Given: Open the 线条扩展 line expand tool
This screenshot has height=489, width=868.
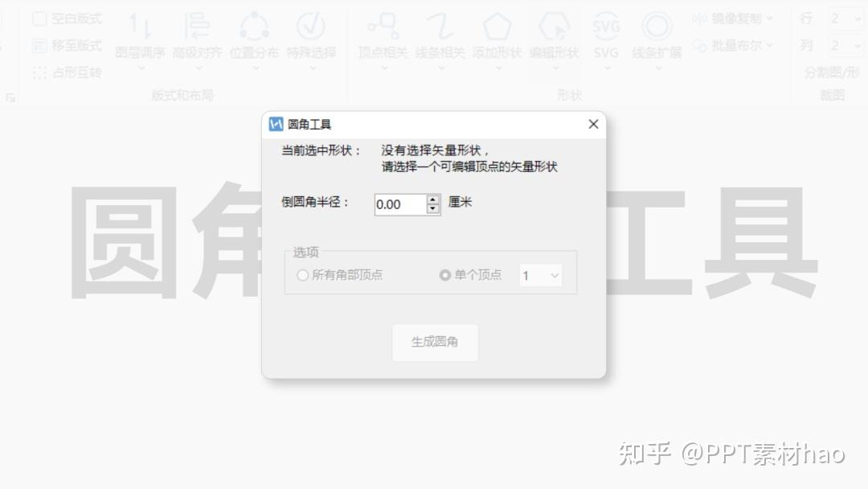Looking at the screenshot, I should pos(657,39).
